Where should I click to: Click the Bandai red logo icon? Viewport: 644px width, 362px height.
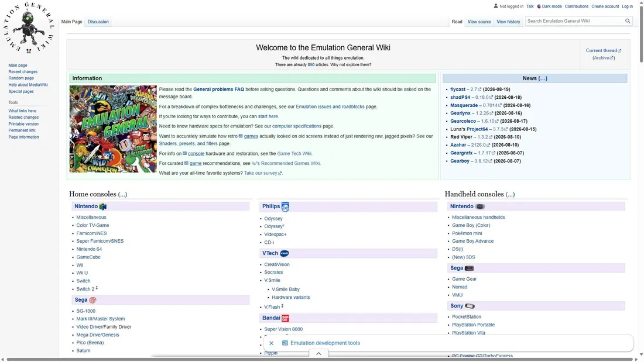tap(286, 318)
